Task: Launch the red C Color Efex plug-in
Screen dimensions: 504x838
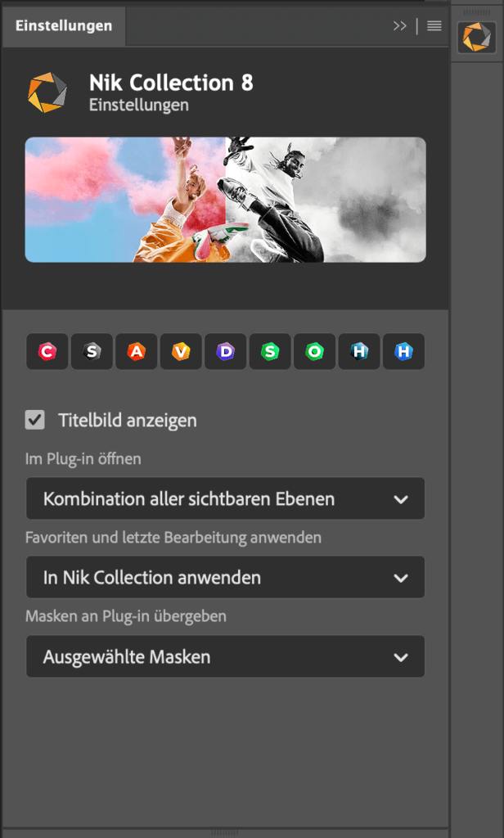Action: [x=47, y=352]
